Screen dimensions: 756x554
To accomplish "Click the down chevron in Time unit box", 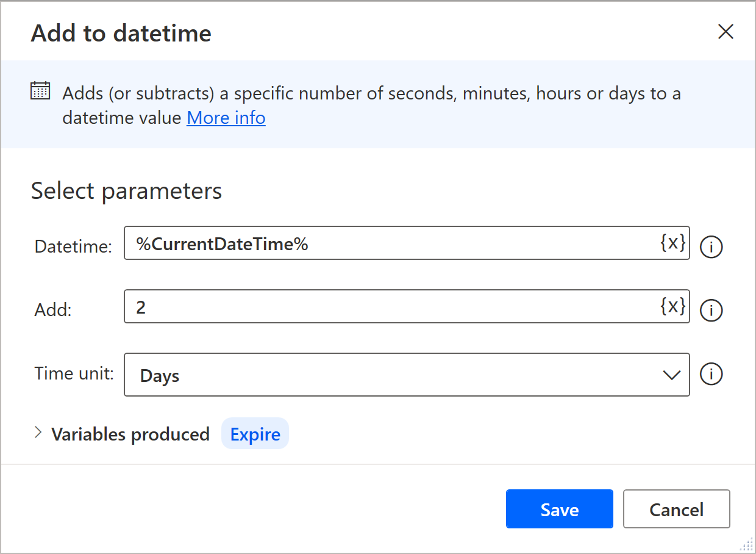I will coord(671,375).
